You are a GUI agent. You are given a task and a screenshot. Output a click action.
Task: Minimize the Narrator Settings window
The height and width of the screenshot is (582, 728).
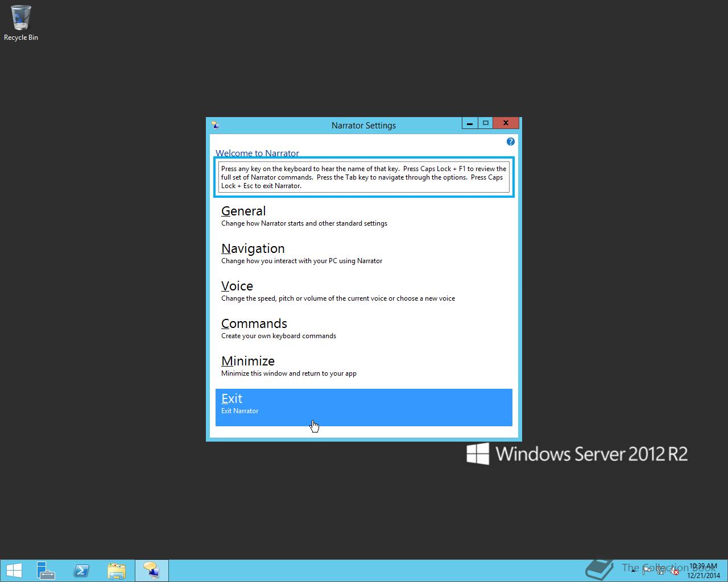[469, 123]
